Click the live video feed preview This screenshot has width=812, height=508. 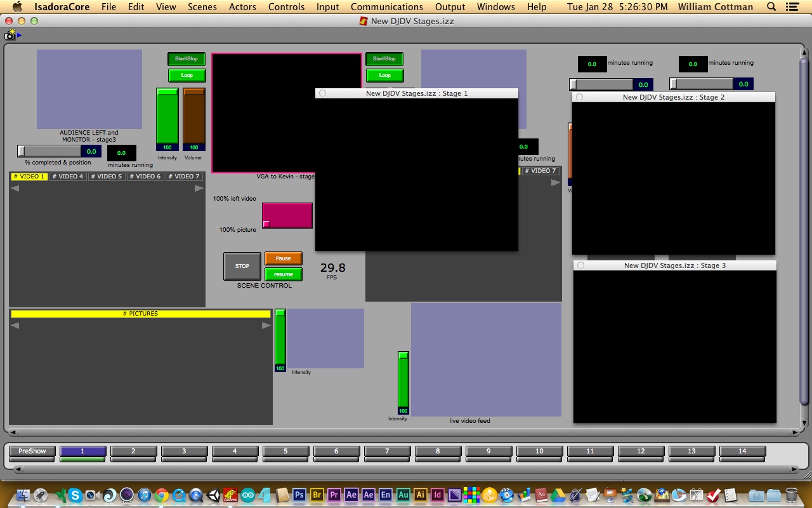coord(486,359)
